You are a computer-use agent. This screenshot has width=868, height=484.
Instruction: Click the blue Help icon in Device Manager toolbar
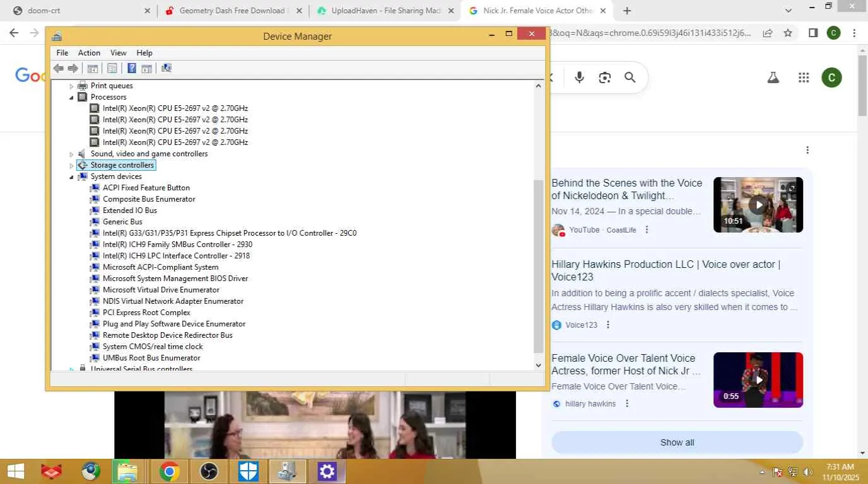[x=132, y=69]
